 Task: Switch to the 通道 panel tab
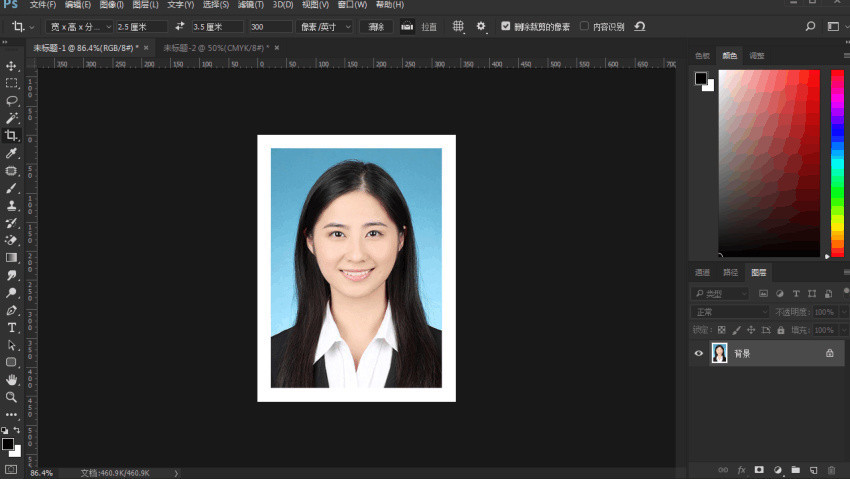[x=702, y=272]
